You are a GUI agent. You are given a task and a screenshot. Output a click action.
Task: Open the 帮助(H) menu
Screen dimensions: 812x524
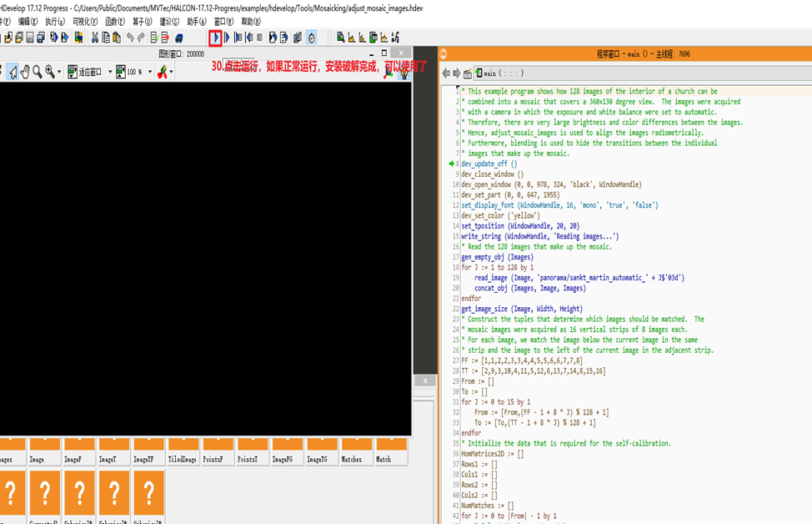pyautogui.click(x=251, y=21)
